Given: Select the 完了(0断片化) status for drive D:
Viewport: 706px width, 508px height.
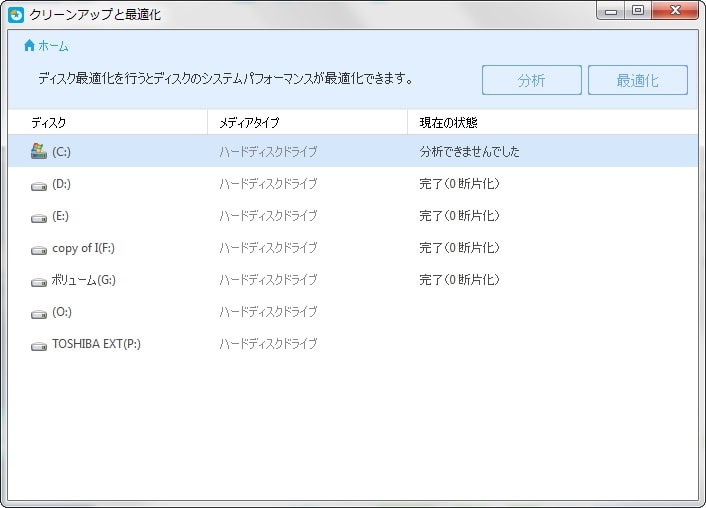Looking at the screenshot, I should coord(459,184).
